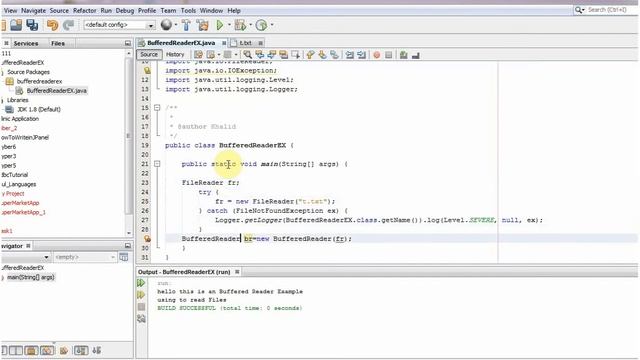Open the Navigate menu
This screenshot has height=360, width=640.
click(33, 11)
